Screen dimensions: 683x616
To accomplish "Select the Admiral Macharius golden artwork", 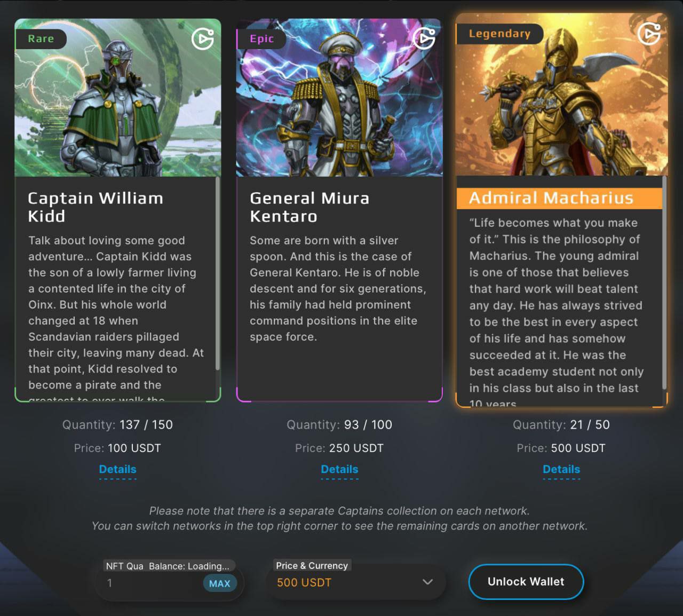I will 561,95.
